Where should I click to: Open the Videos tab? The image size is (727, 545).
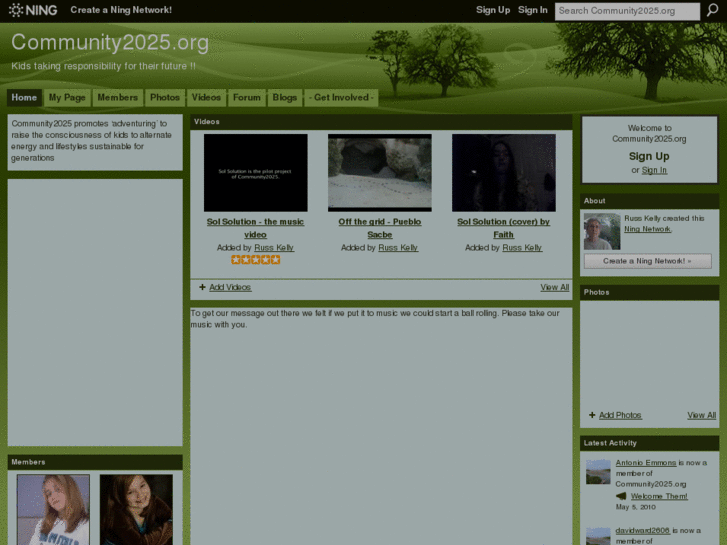[206, 98]
